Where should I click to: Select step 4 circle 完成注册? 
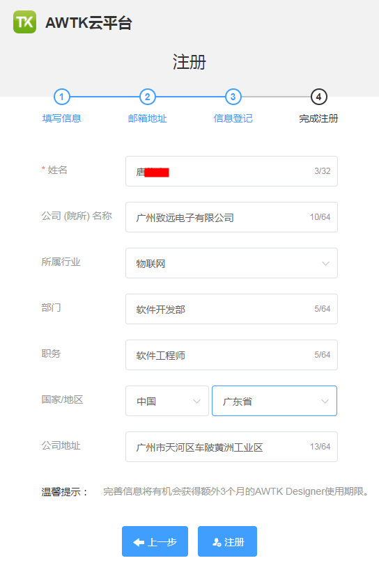click(x=318, y=97)
